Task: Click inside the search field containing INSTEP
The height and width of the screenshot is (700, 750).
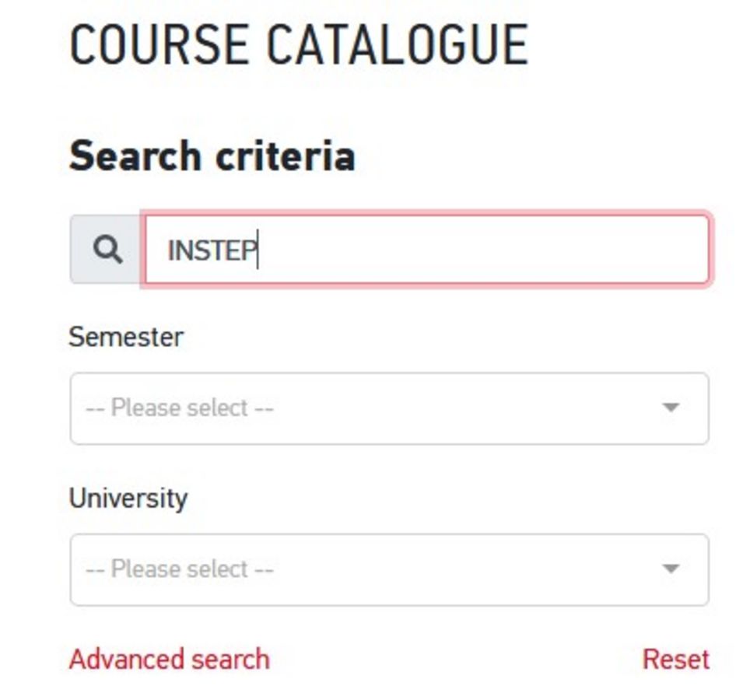Action: tap(426, 249)
